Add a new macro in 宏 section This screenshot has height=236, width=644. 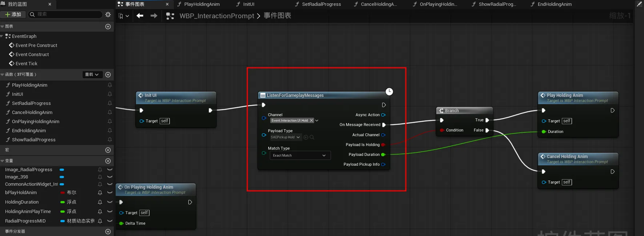(108, 150)
